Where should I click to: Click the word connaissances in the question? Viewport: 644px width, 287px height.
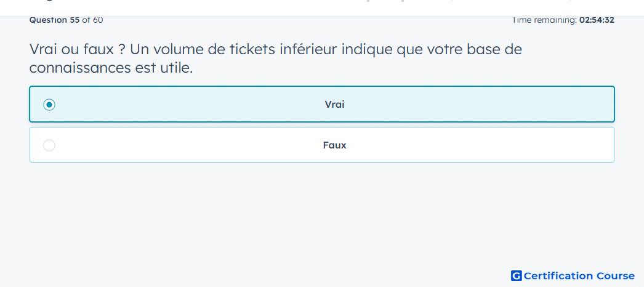tap(80, 68)
